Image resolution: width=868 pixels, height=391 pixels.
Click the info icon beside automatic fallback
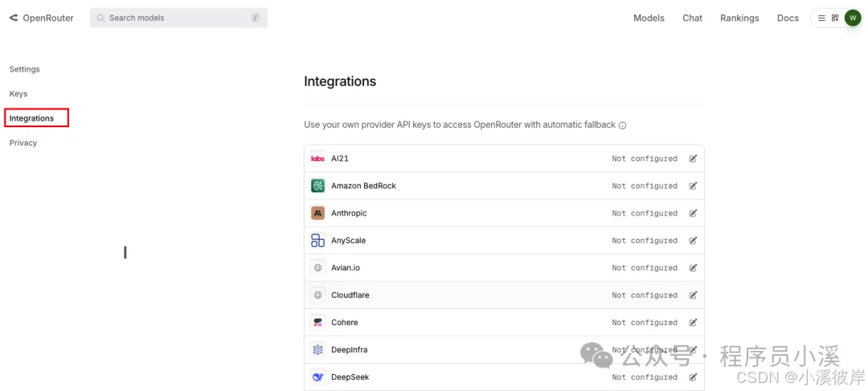[x=622, y=126]
